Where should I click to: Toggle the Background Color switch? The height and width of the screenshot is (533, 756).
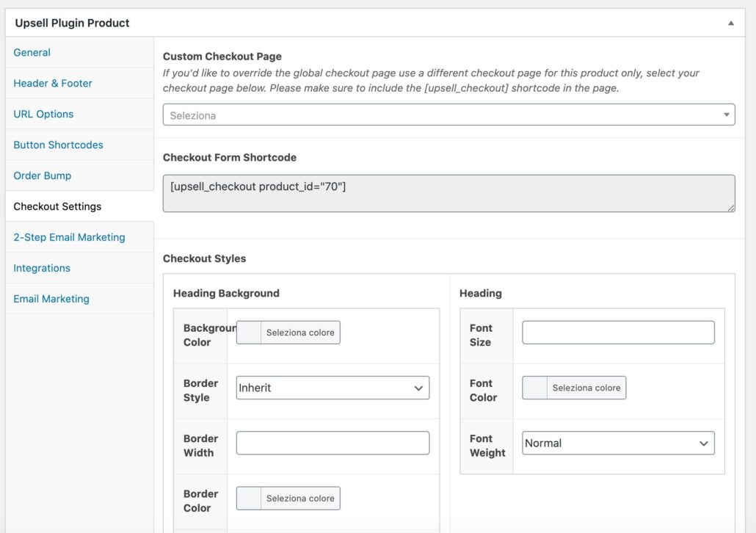coord(248,332)
